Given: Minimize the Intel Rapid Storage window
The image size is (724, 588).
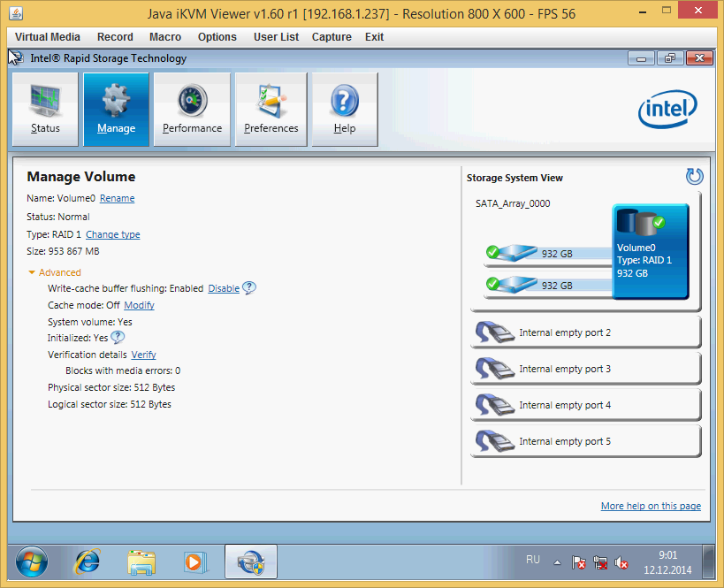Looking at the screenshot, I should tap(641, 58).
